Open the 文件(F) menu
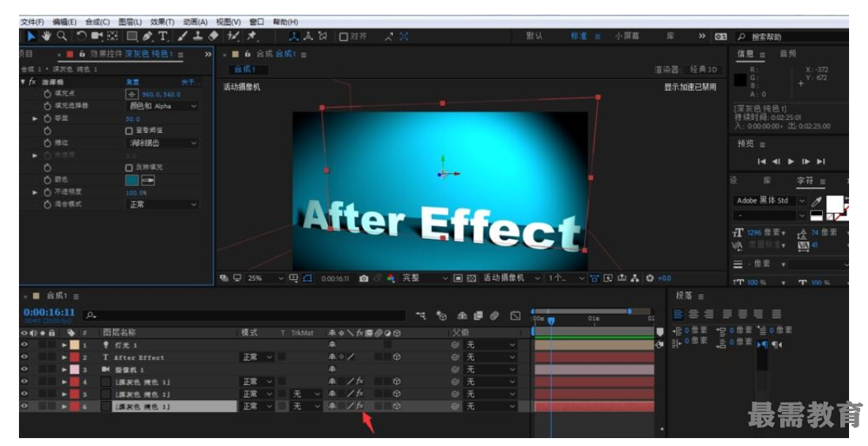Screen dimensions: 868x446 [x=32, y=22]
